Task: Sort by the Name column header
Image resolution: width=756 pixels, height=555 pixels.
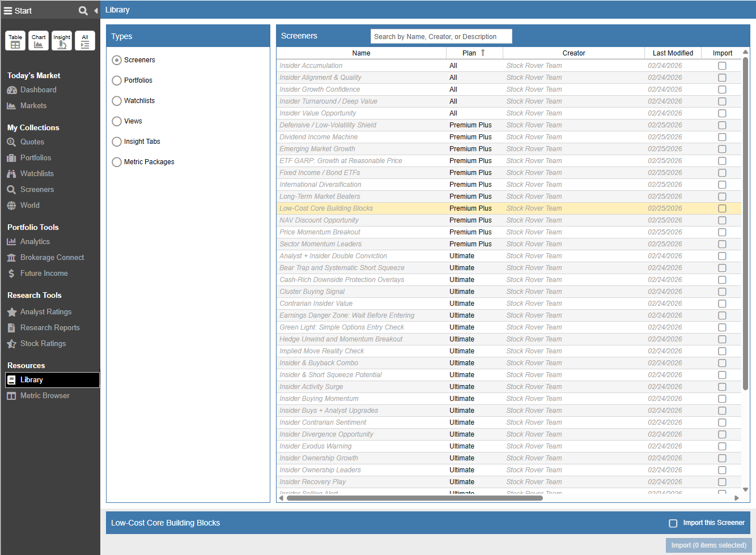Action: (x=361, y=53)
